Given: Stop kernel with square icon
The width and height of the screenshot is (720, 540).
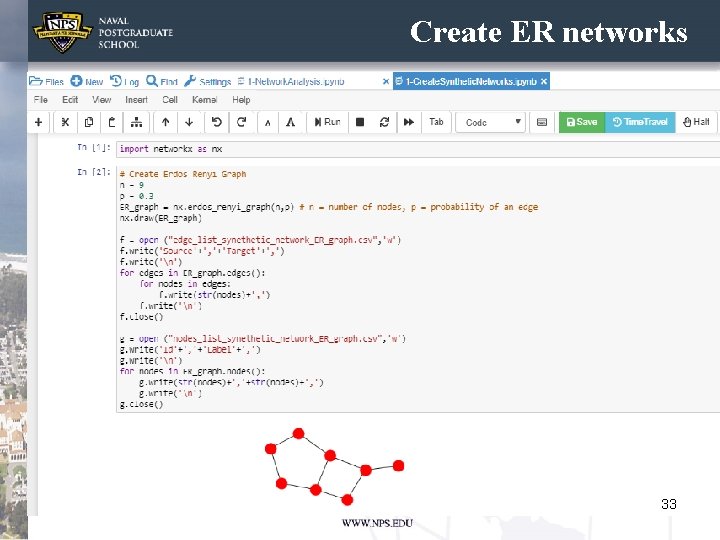Looking at the screenshot, I should [360, 122].
